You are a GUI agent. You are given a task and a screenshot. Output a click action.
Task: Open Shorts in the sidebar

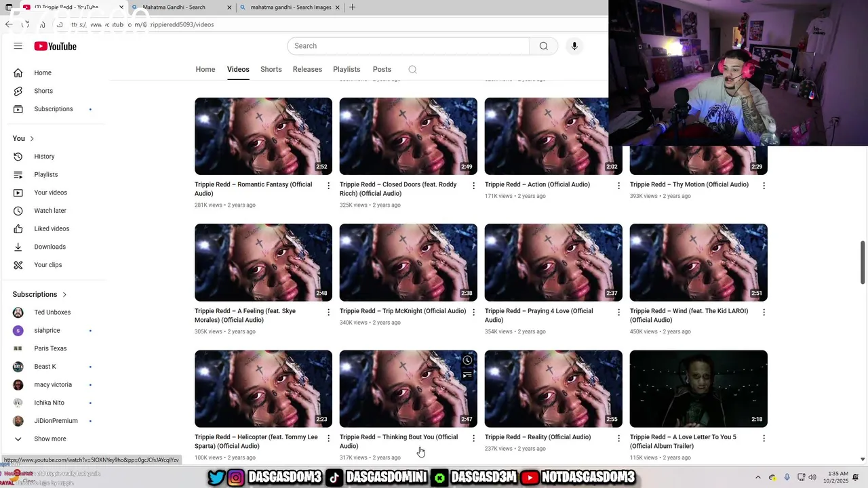(x=54, y=91)
